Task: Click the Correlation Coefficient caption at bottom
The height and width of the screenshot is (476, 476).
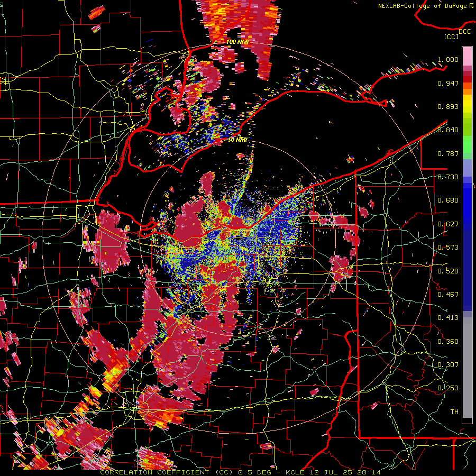Action: click(x=240, y=472)
